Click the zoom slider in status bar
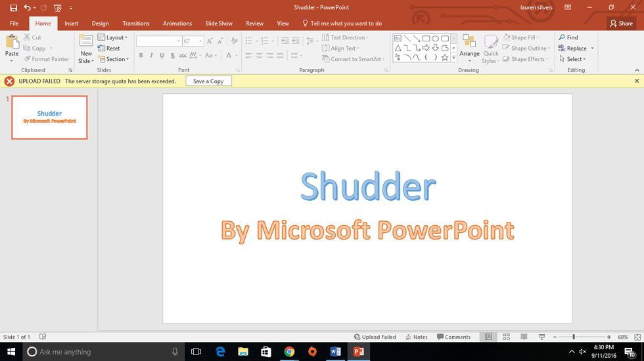Viewport: 644px width, 361px height. pos(574,337)
